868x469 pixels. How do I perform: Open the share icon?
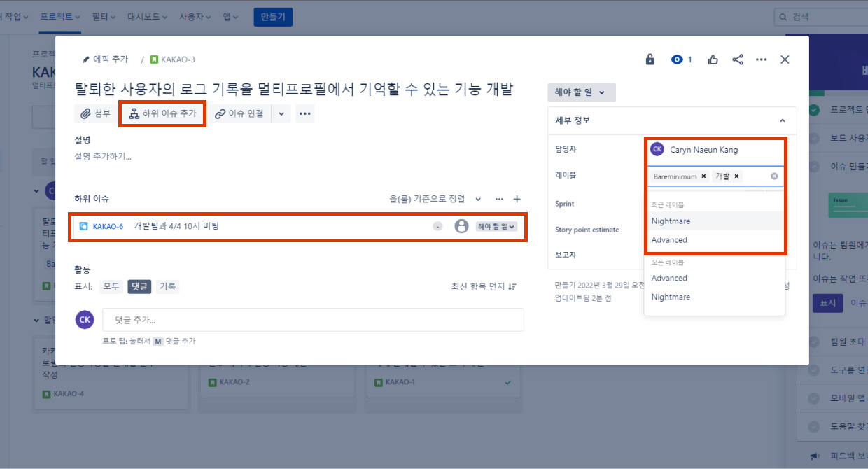point(738,59)
